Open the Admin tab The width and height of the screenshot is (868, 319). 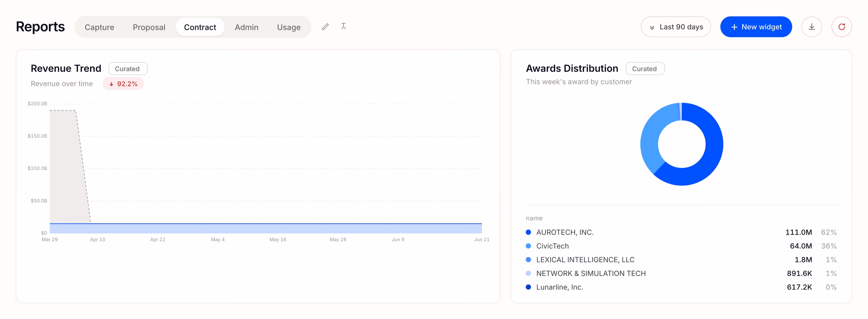point(247,27)
